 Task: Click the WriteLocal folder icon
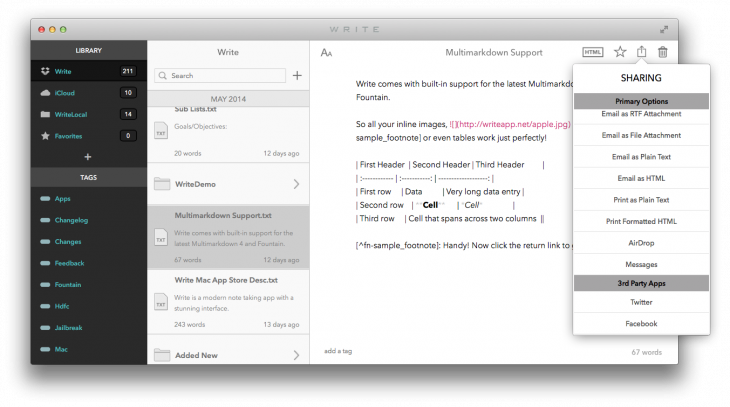point(45,114)
